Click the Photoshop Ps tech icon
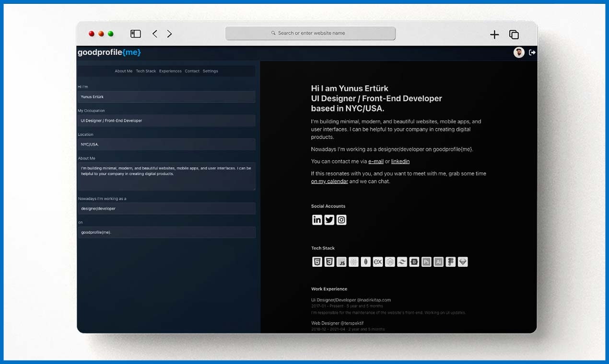Screen dimensions: 609x364 pyautogui.click(x=426, y=262)
